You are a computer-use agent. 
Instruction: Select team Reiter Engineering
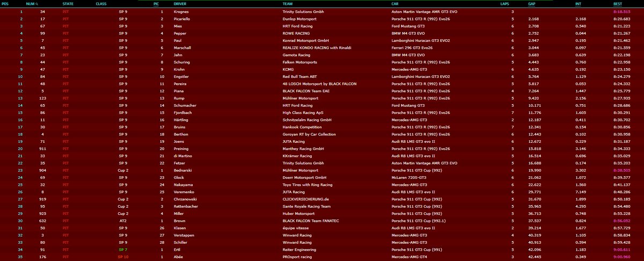301,250
